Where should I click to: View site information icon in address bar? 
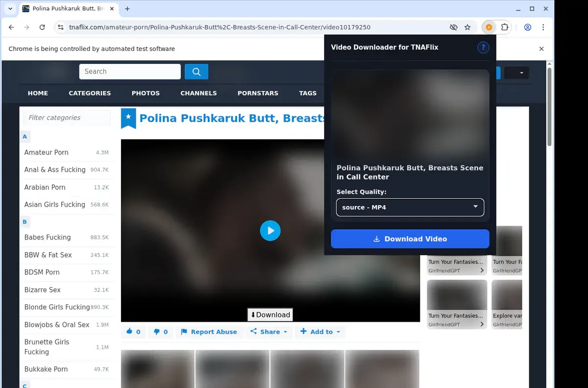(61, 27)
